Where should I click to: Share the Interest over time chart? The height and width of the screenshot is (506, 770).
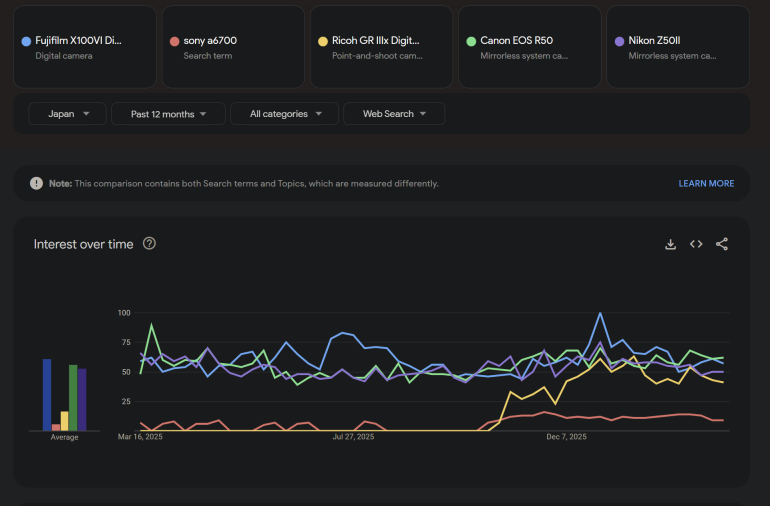coord(721,244)
